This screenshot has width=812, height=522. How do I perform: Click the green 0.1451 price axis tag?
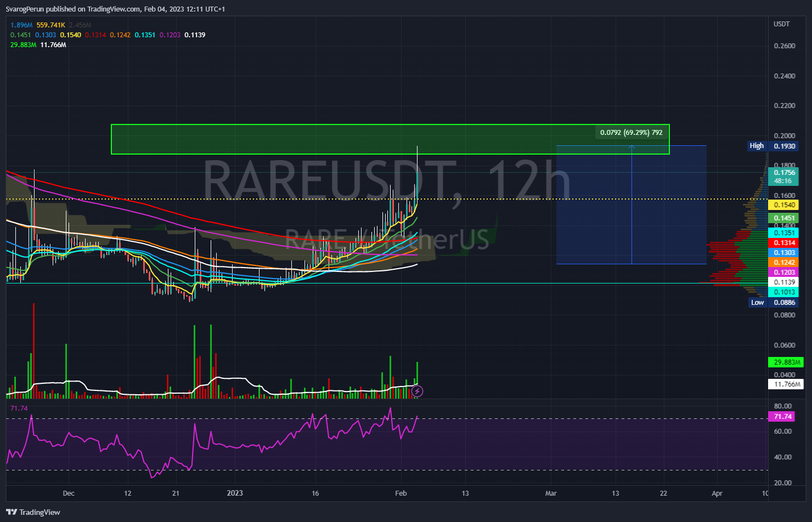[x=783, y=218]
